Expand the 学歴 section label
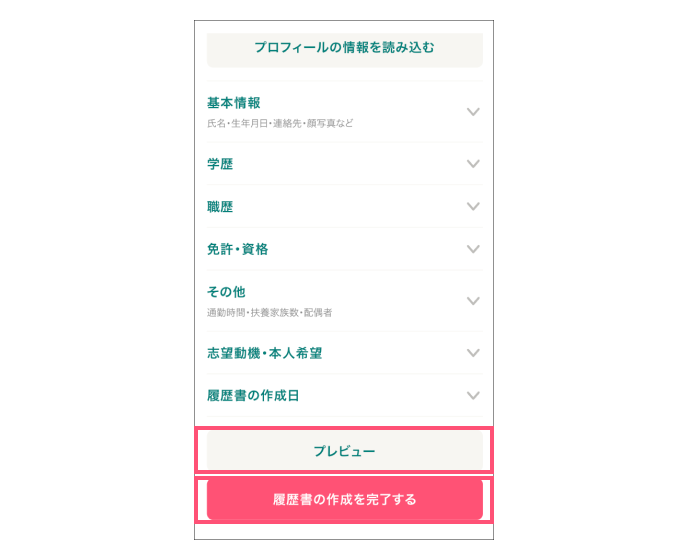The height and width of the screenshot is (560, 686). [220, 164]
